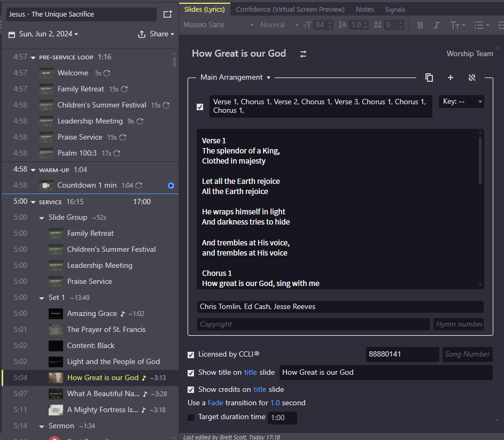
Task: Click the playlist panel scrollbar
Action: click(175, 62)
